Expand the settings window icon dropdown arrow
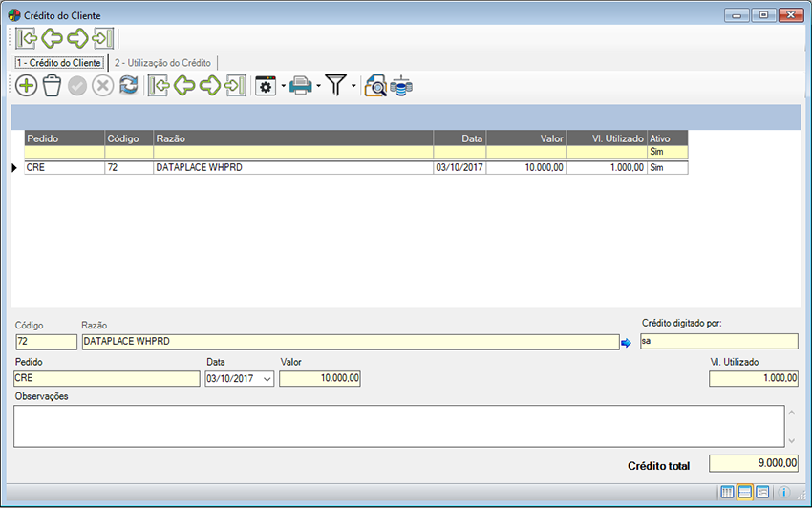Screen dimensions: 812x508 click(283, 87)
